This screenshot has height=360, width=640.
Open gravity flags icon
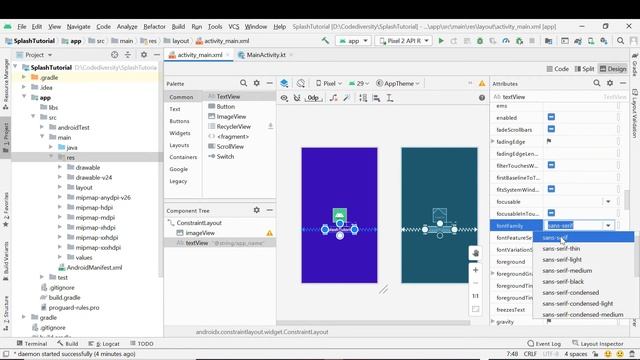tap(549, 322)
